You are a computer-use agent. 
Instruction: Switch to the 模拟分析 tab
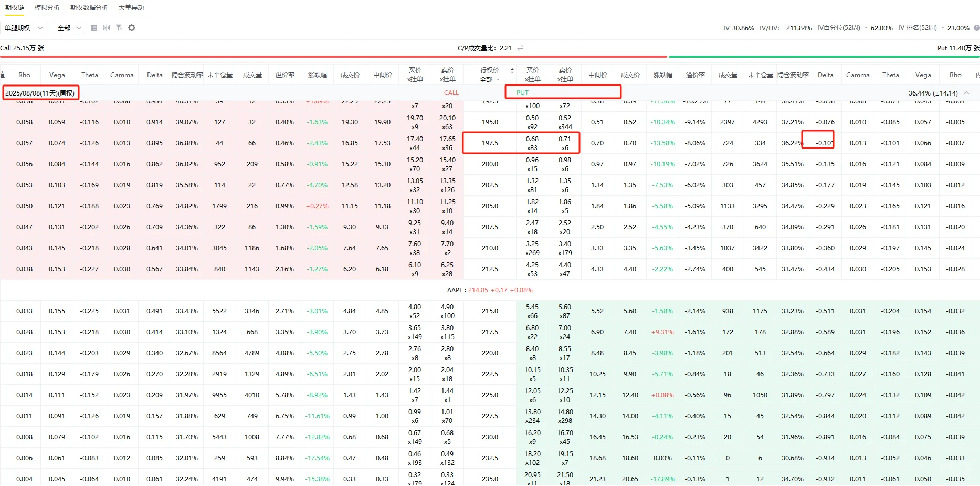47,7
